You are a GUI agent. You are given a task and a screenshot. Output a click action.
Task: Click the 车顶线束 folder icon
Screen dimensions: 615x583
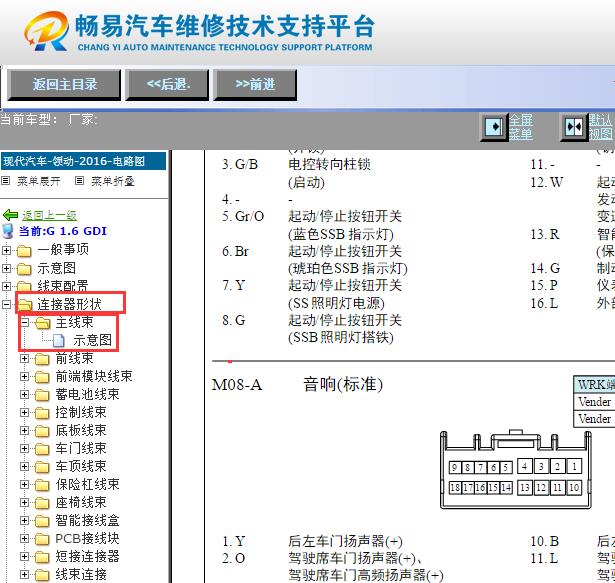pyautogui.click(x=42, y=467)
